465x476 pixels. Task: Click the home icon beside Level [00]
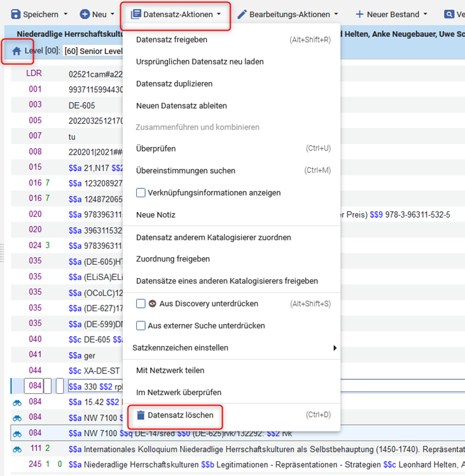(17, 50)
